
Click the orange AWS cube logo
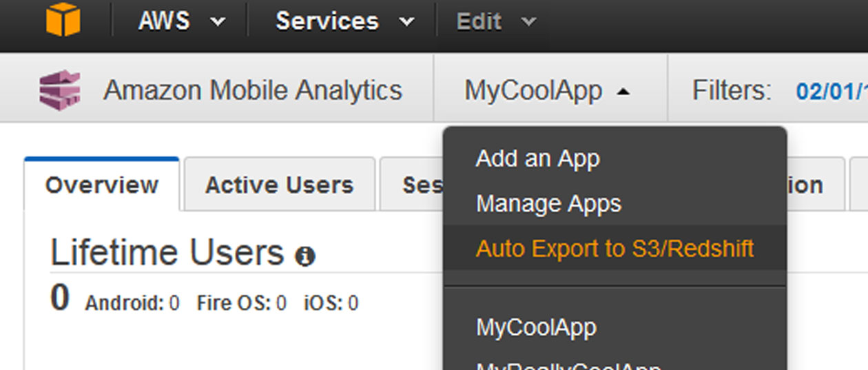[x=63, y=19]
